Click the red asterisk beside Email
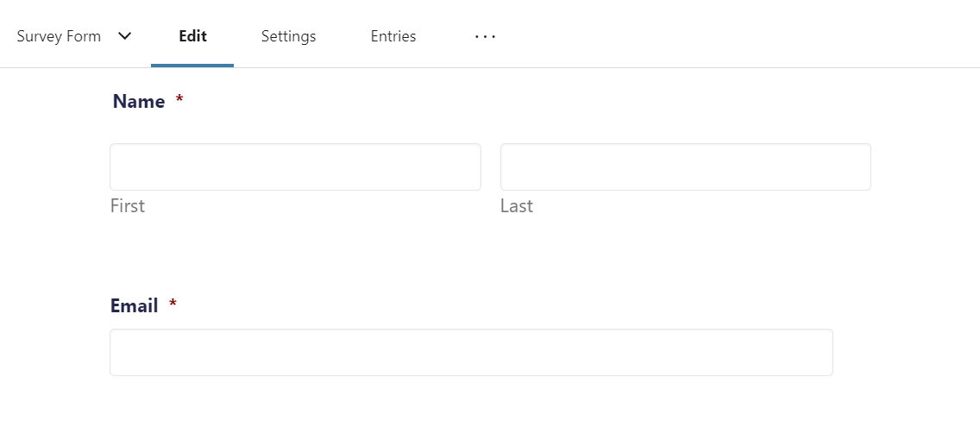Image resolution: width=980 pixels, height=427 pixels. tap(173, 304)
